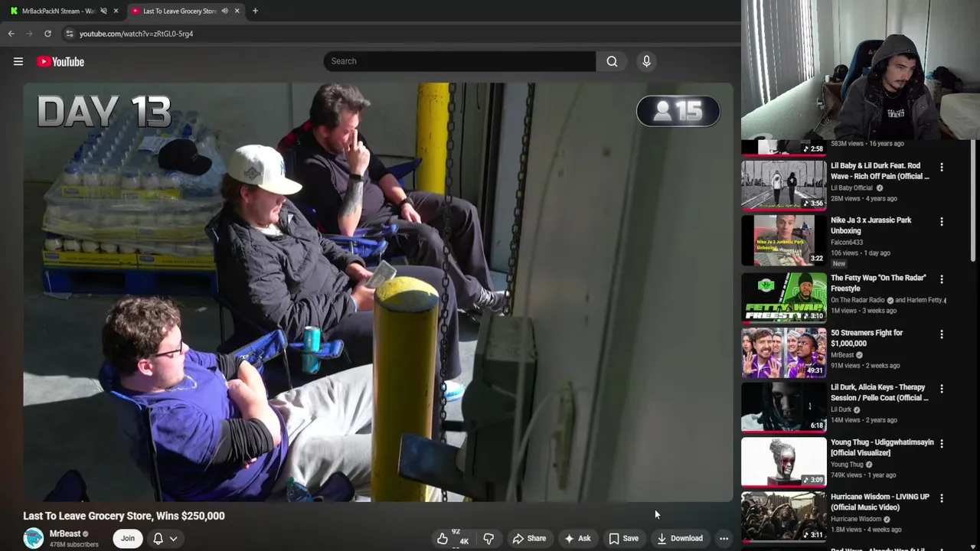
Task: Click the video player to pause
Action: point(378,292)
